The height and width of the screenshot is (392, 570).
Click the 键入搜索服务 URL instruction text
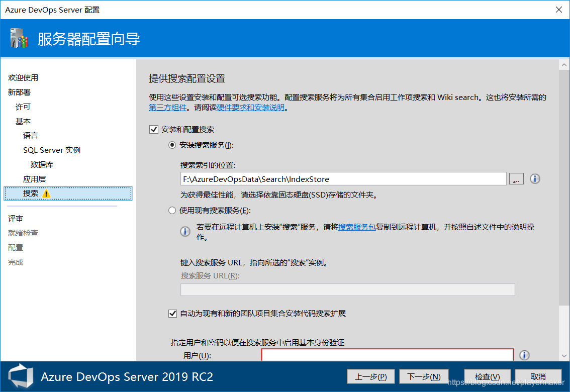point(255,262)
